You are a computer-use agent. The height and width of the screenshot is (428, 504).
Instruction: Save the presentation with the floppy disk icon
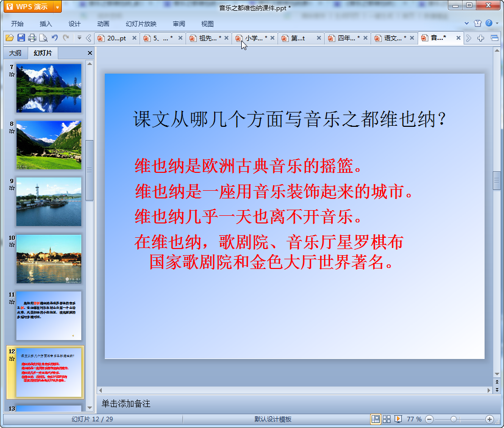(x=21, y=38)
